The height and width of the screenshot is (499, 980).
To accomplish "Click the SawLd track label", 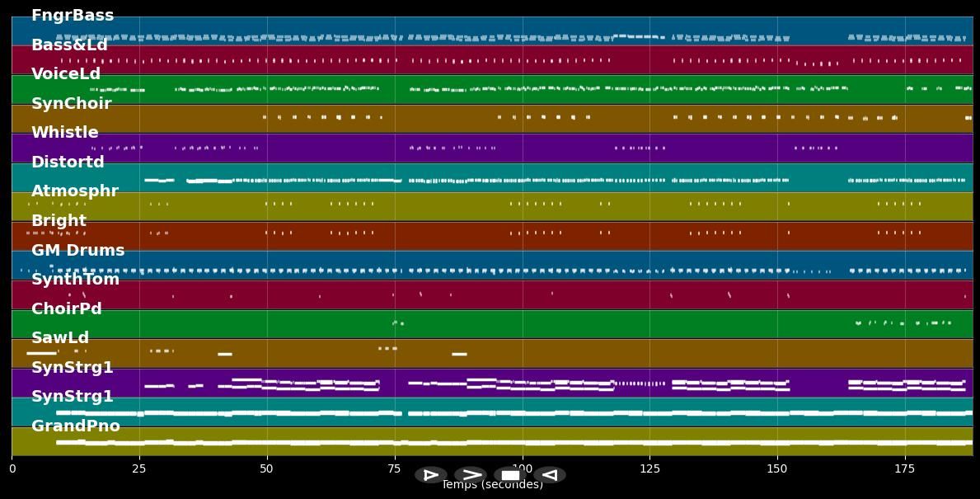I will pos(60,338).
